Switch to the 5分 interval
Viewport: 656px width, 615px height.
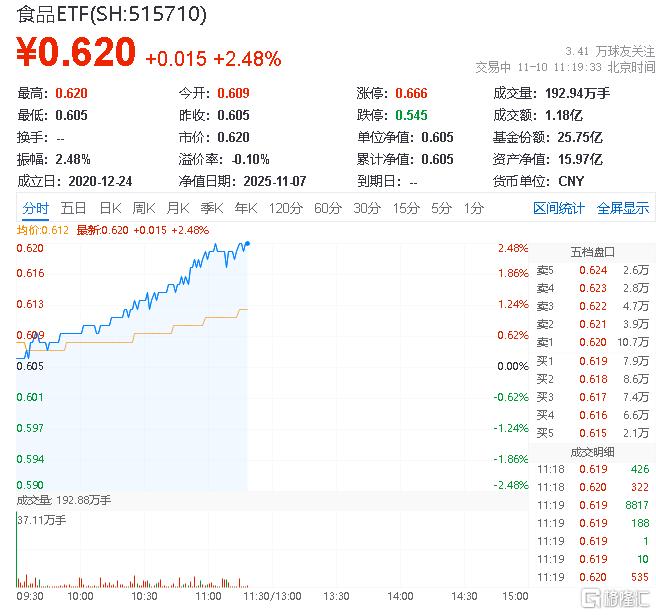coord(441,208)
